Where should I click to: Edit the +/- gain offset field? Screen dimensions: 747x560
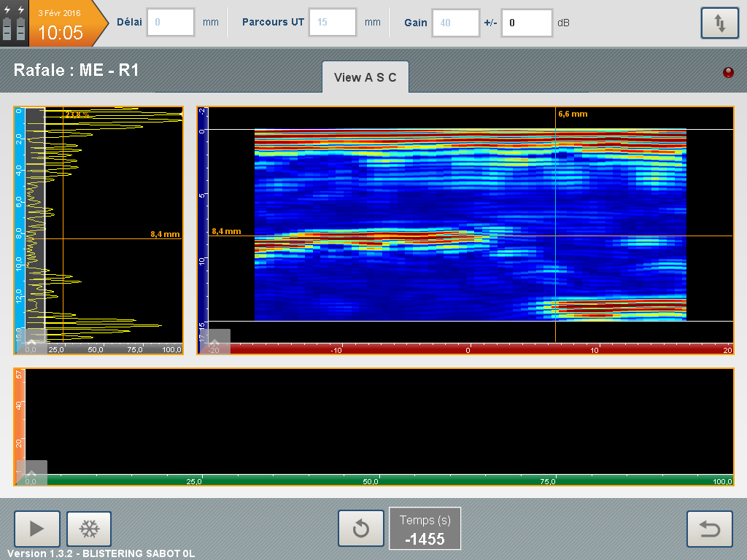526,23
